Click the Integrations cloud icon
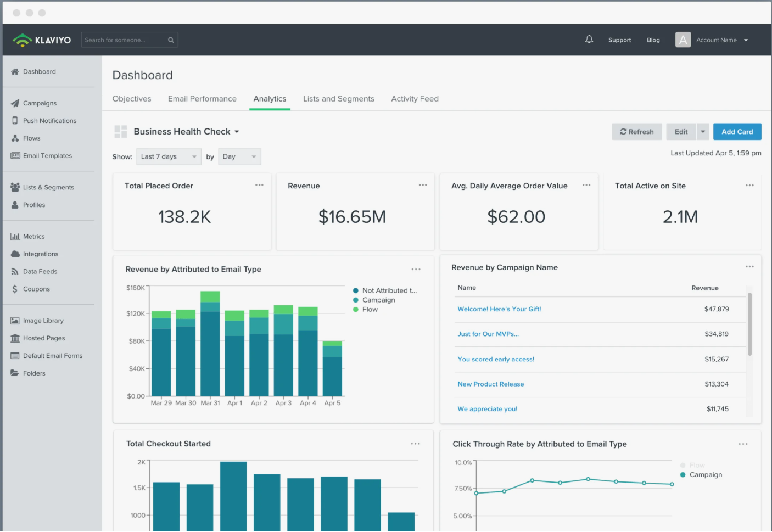 [15, 254]
